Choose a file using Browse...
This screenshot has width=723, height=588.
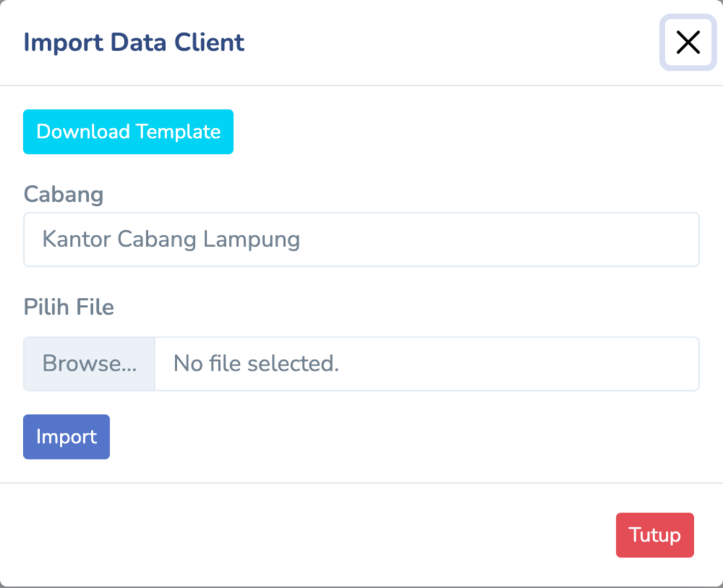[90, 364]
